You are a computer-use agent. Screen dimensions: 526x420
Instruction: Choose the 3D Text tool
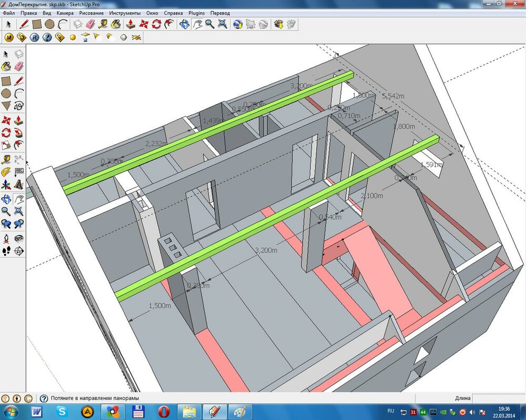[x=19, y=185]
